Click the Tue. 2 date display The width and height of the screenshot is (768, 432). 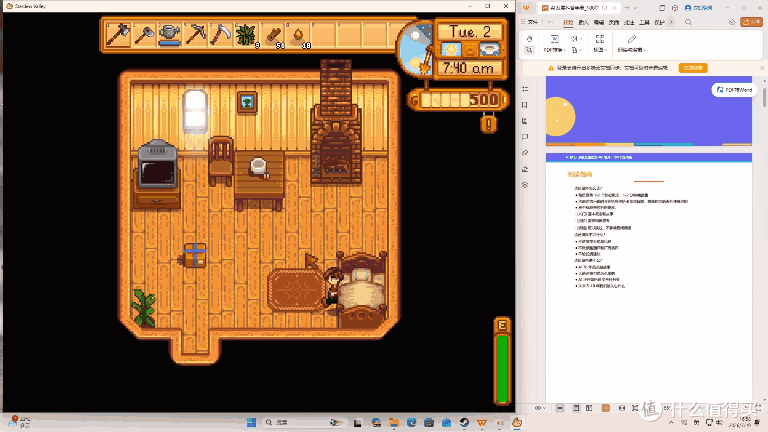(x=469, y=32)
